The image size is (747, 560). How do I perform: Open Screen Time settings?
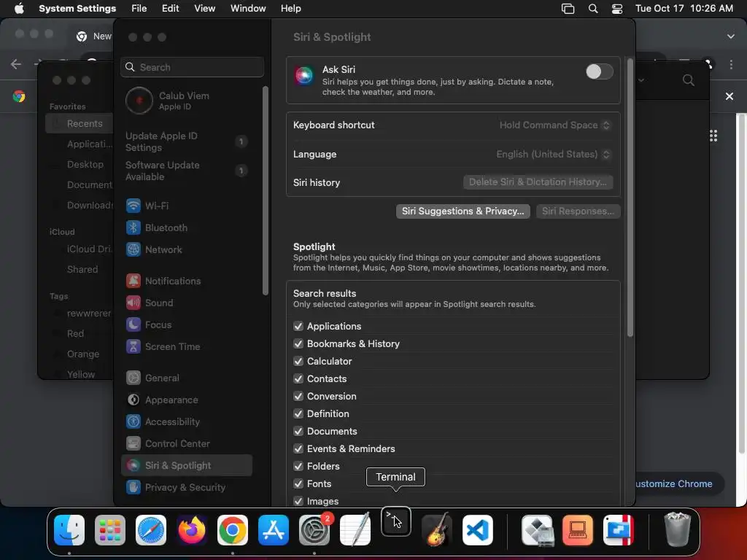pos(187,346)
